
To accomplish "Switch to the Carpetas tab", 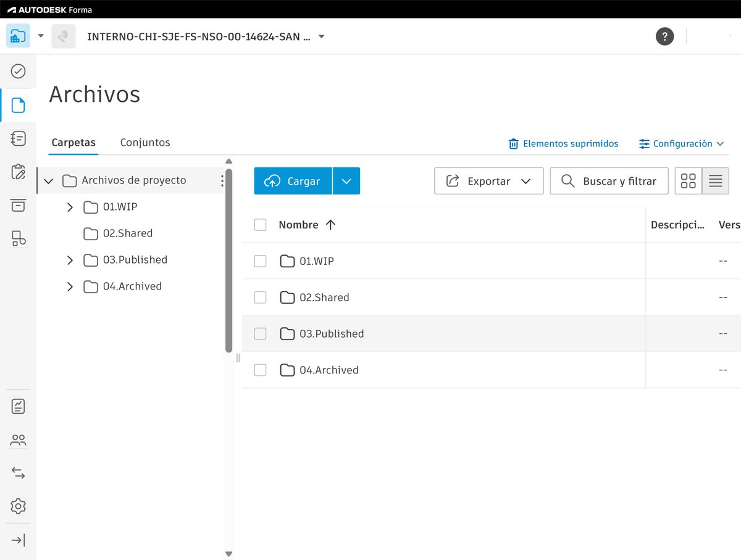I will click(x=73, y=143).
